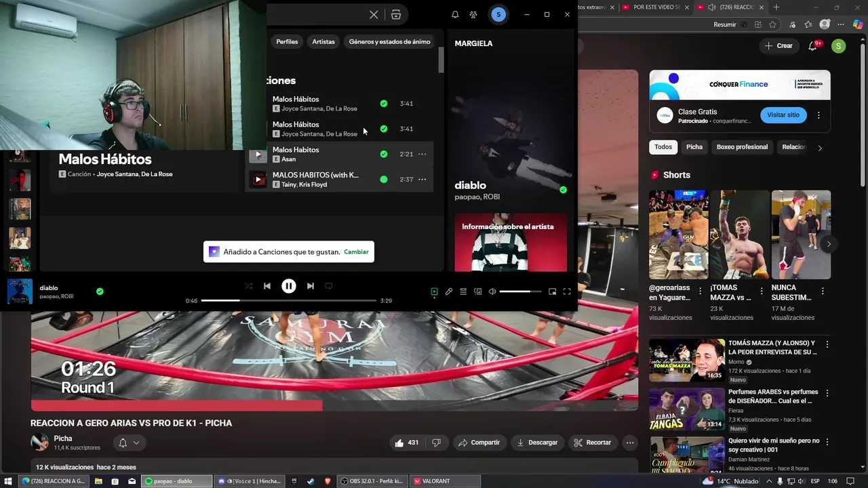
Task: Open Joyce Santana link under Malos Hábitos heading
Action: tap(117, 174)
